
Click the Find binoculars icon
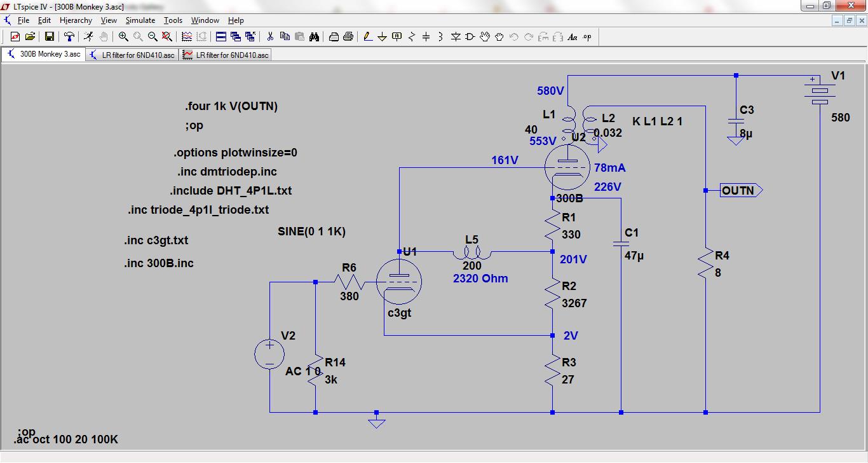tap(314, 37)
